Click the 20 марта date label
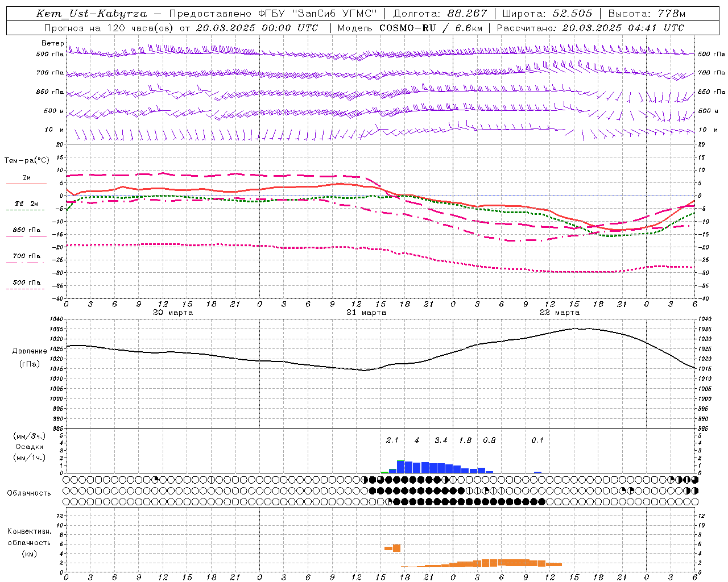This screenshot has width=728, height=582. (x=173, y=313)
